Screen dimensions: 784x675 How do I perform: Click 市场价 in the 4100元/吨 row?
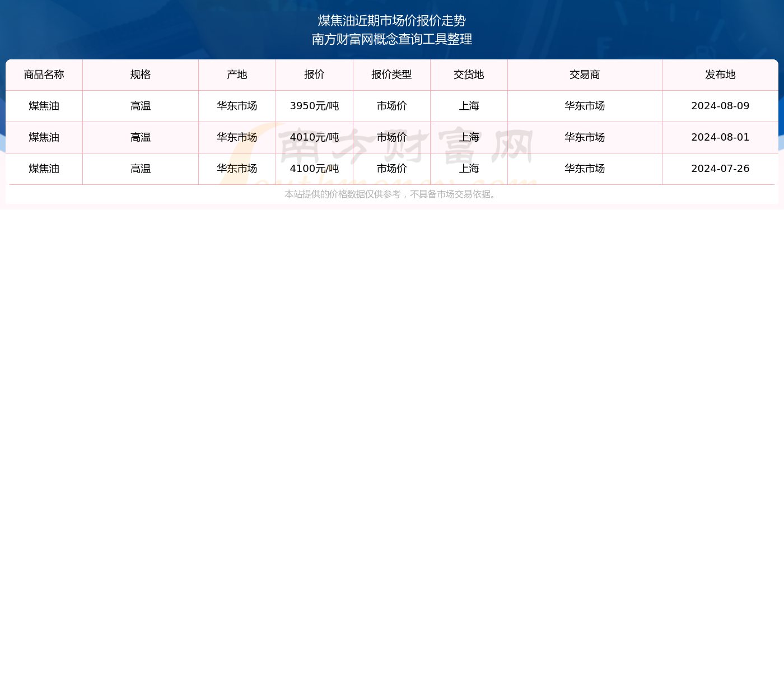(x=391, y=169)
